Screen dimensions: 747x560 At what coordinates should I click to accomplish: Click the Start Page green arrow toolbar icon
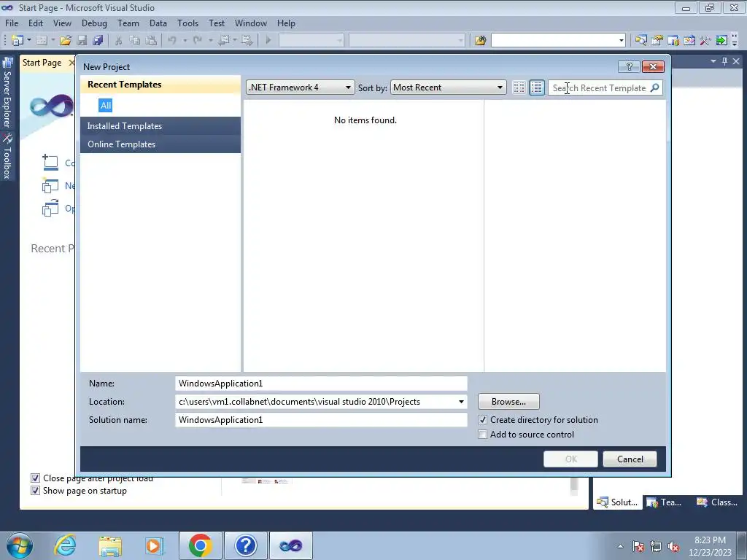tap(721, 41)
